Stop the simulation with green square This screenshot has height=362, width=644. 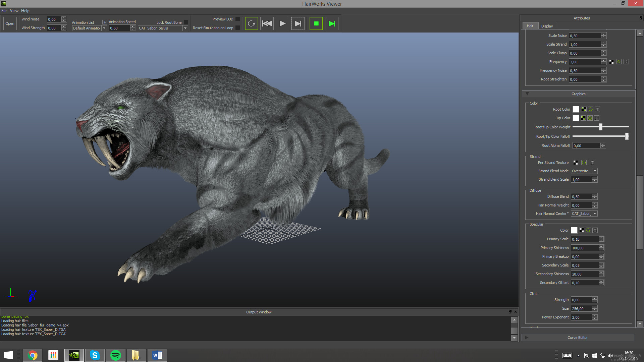click(x=316, y=23)
